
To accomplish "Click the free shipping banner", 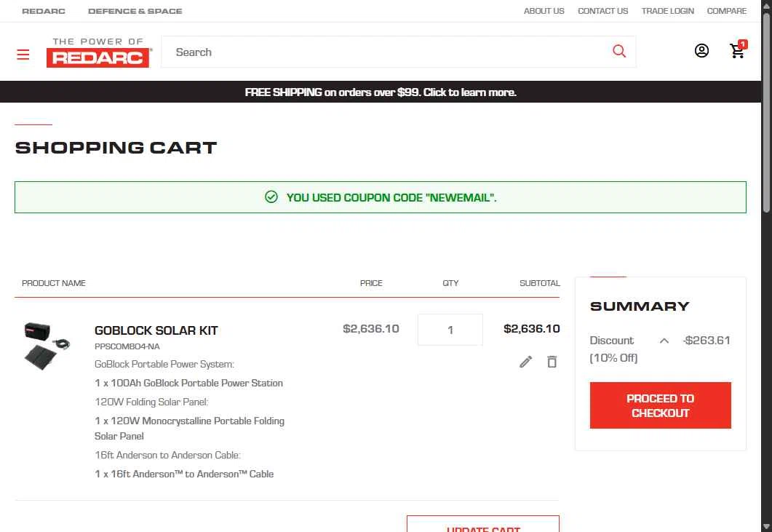I will point(381,92).
